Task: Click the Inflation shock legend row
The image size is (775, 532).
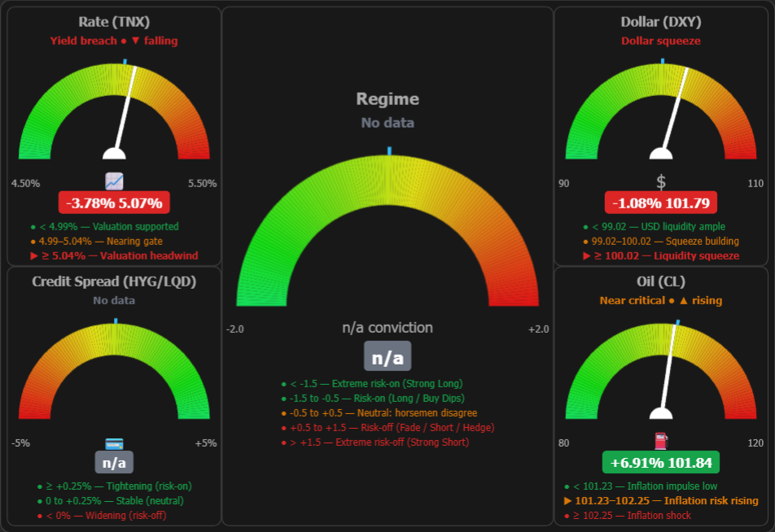Action: coord(628,516)
